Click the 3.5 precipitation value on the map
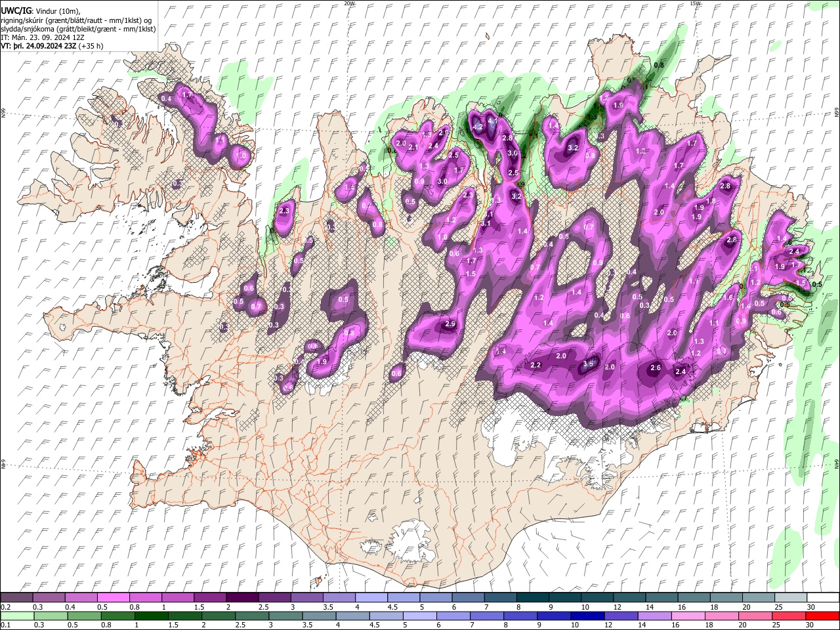The image size is (840, 630). 589,364
